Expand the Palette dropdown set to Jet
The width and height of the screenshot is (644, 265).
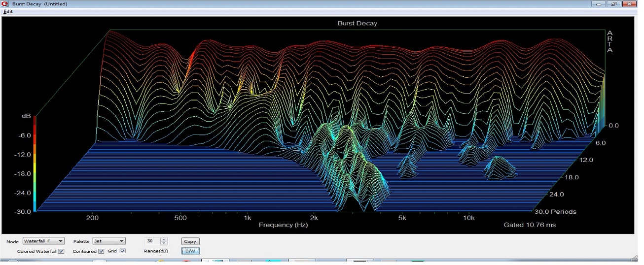click(109, 241)
